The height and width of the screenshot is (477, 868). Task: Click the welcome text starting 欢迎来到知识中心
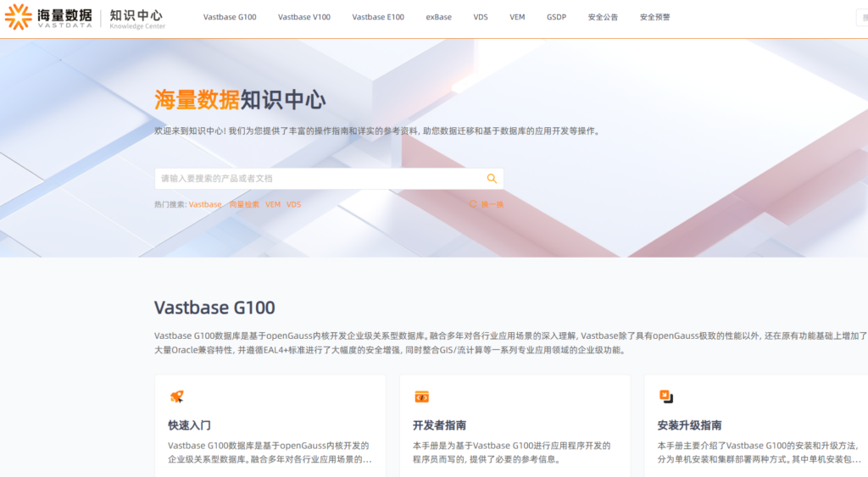pyautogui.click(x=377, y=131)
